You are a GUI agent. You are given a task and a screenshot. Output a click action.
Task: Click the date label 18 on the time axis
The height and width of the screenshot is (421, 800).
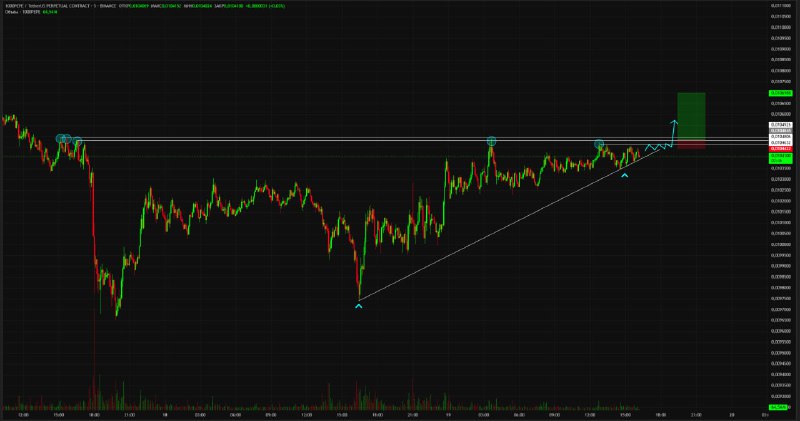[164, 415]
